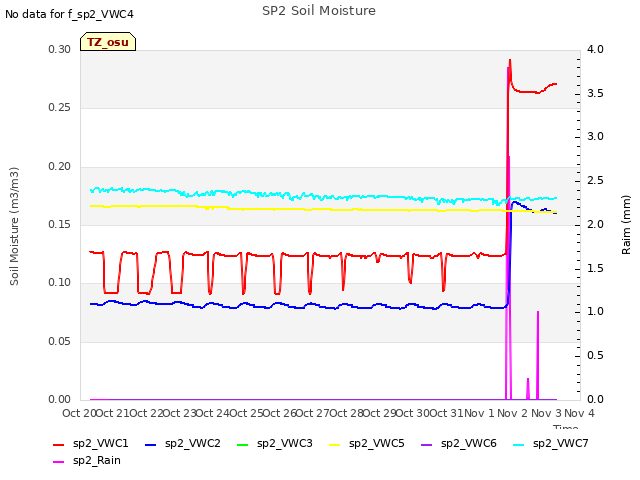Click the 0.15 left axis tick label
This screenshot has width=640, height=480.
coord(60,224)
